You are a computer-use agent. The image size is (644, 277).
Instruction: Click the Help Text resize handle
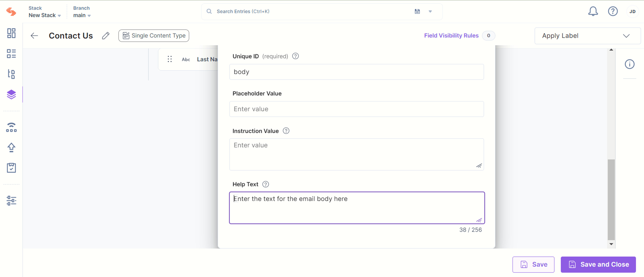tap(479, 220)
